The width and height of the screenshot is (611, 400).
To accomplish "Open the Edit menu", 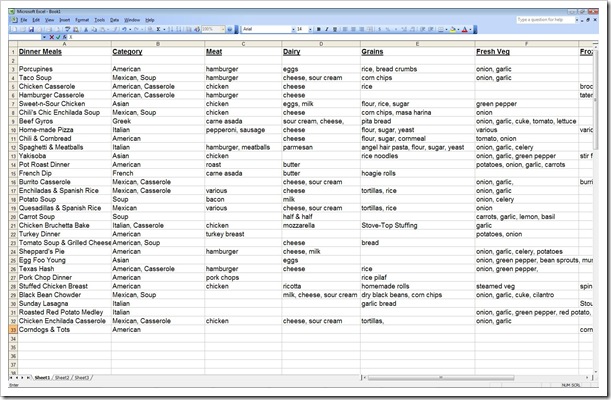I will click(x=36, y=20).
